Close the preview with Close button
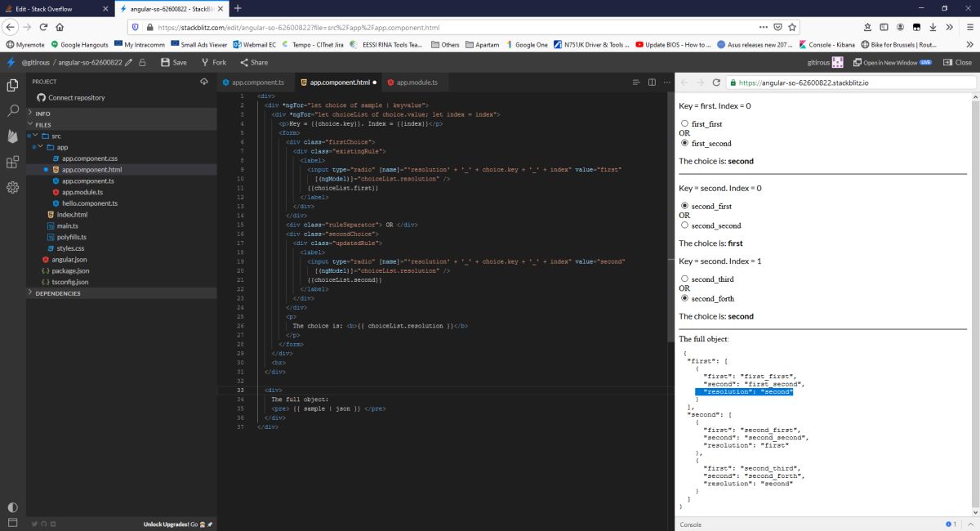The height and width of the screenshot is (531, 980). (x=958, y=62)
